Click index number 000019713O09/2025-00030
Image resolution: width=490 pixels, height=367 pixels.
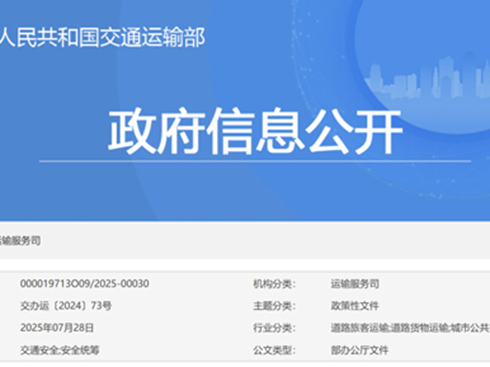point(84,284)
